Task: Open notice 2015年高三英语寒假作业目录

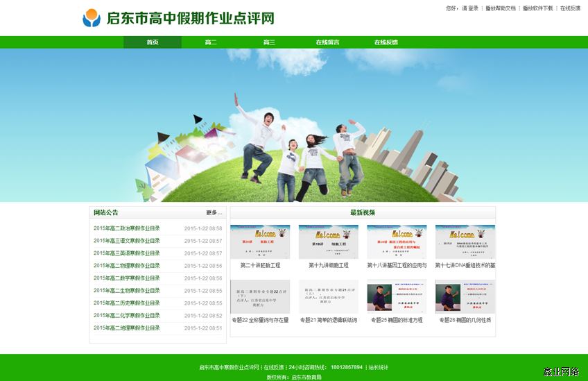Action: [127, 253]
